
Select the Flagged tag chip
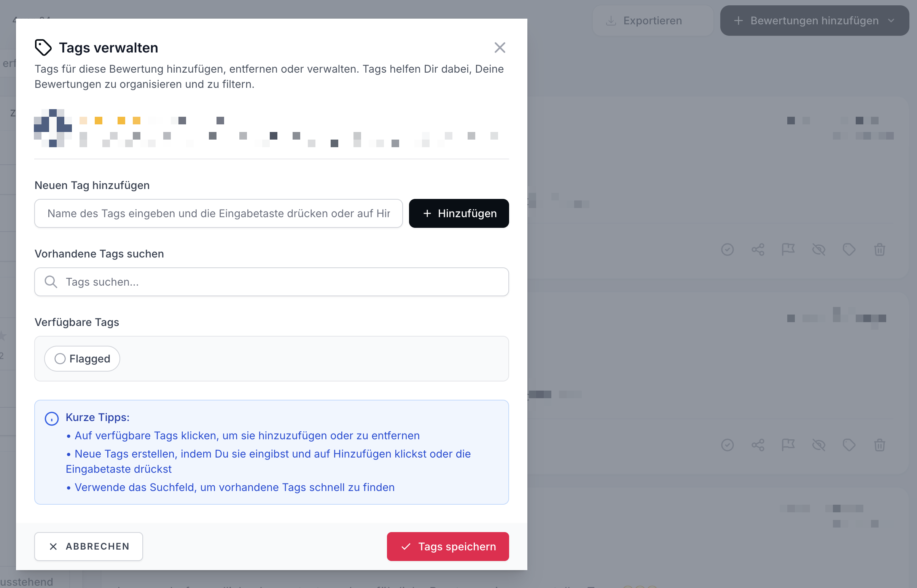coord(82,359)
